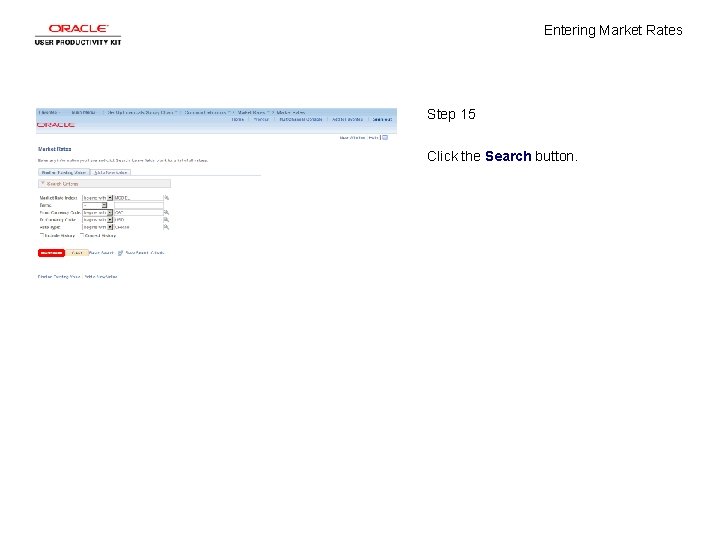Image resolution: width=720 pixels, height=540 pixels.
Task: Click bottom Find an Existing Value link
Action: (x=59, y=277)
